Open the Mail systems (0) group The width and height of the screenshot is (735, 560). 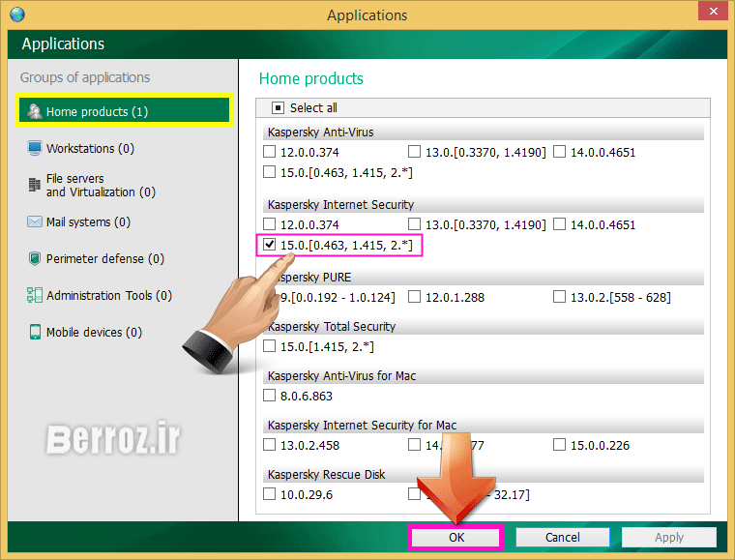[88, 221]
